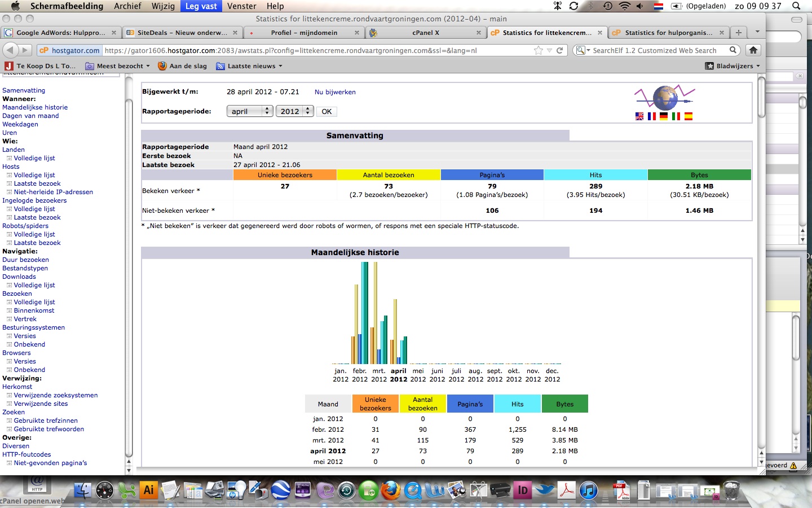Open the Archief menu
812x508 pixels.
pyautogui.click(x=127, y=6)
